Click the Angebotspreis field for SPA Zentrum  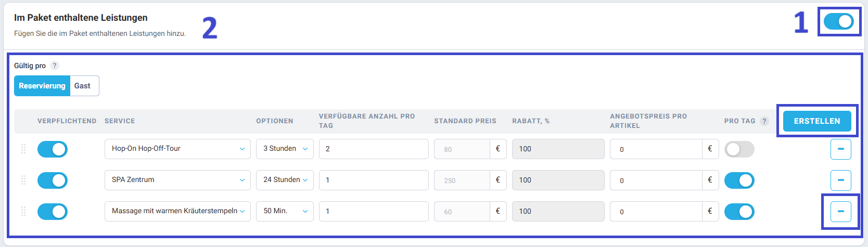pos(656,180)
